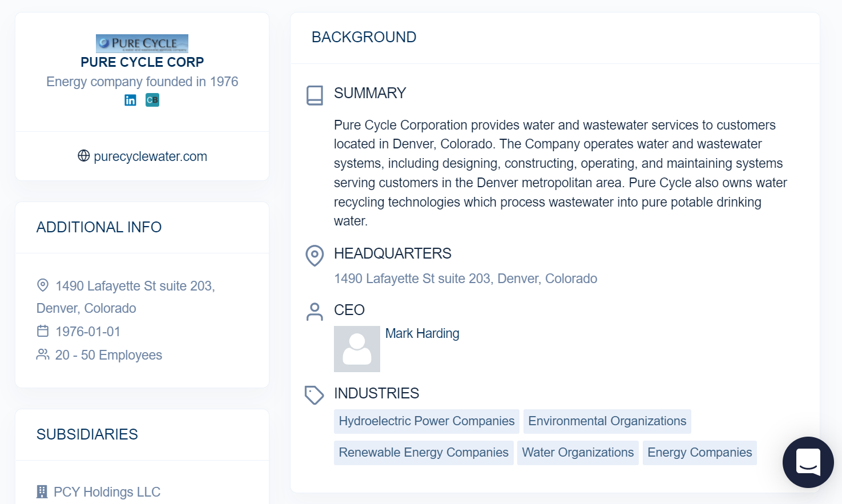
Task: Select Environmental Organizations tag
Action: pyautogui.click(x=607, y=421)
